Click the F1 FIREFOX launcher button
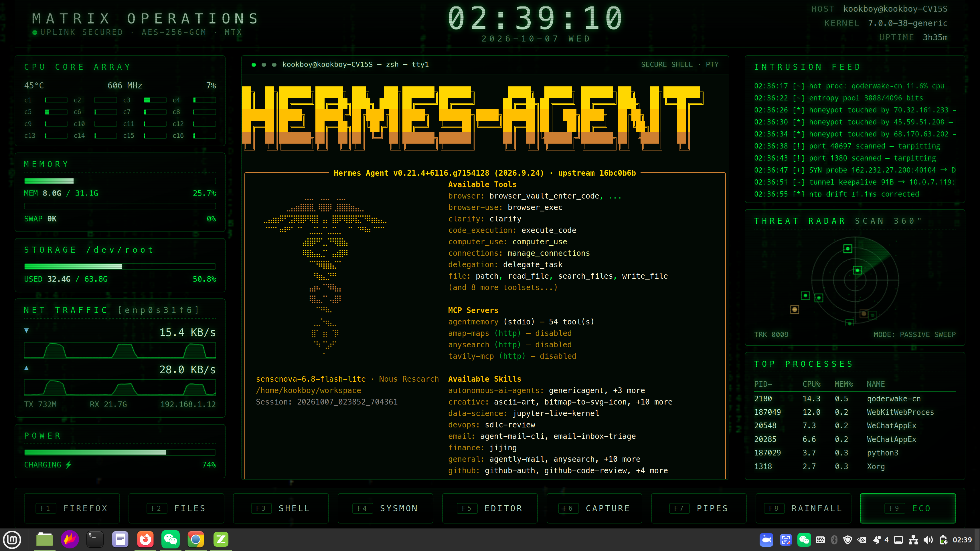The width and height of the screenshot is (980, 551). coord(72,508)
